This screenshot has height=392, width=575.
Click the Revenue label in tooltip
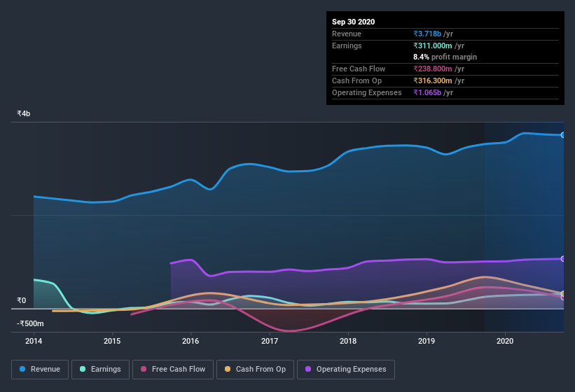[347, 34]
